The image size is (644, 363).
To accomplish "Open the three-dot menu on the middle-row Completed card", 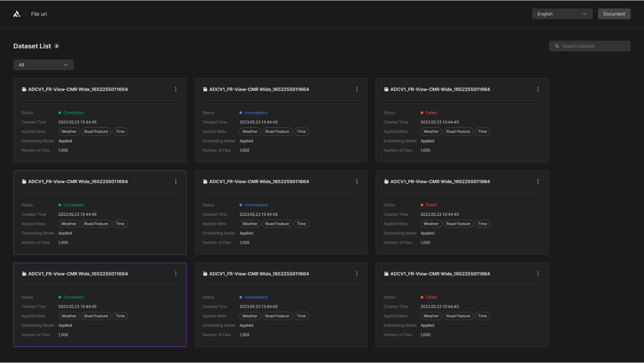I will tap(176, 181).
